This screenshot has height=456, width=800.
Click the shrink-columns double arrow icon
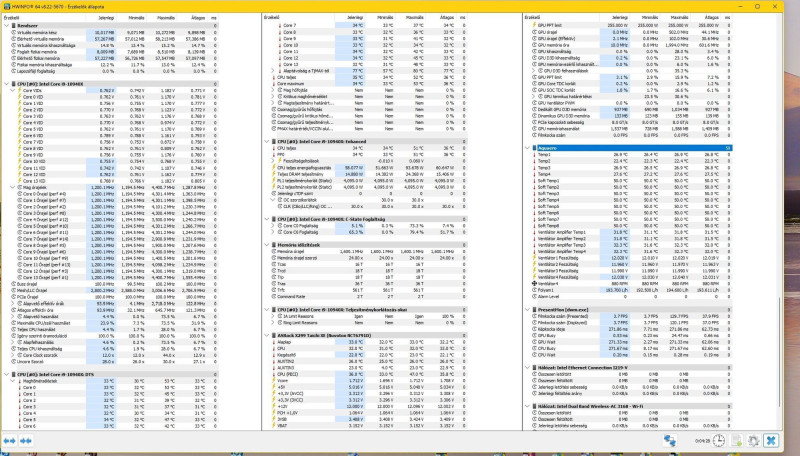[x=26, y=441]
